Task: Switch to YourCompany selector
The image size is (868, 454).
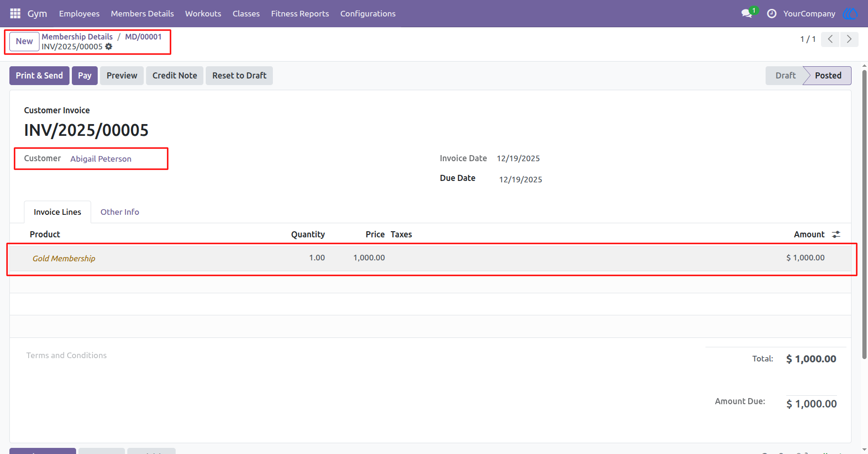Action: (x=809, y=14)
